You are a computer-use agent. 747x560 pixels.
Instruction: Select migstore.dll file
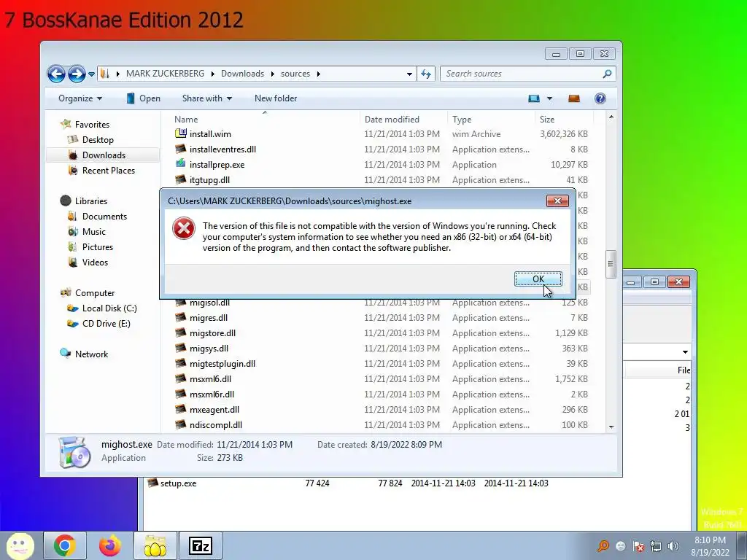click(x=212, y=332)
